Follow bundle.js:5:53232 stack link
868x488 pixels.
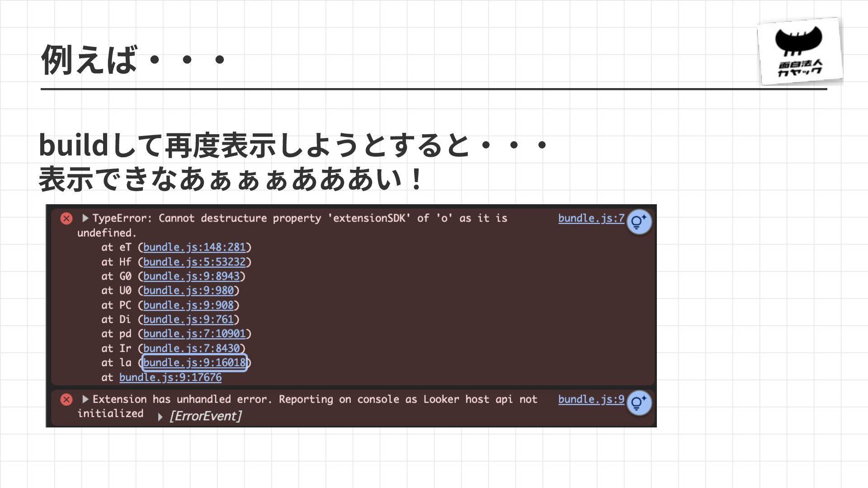194,262
